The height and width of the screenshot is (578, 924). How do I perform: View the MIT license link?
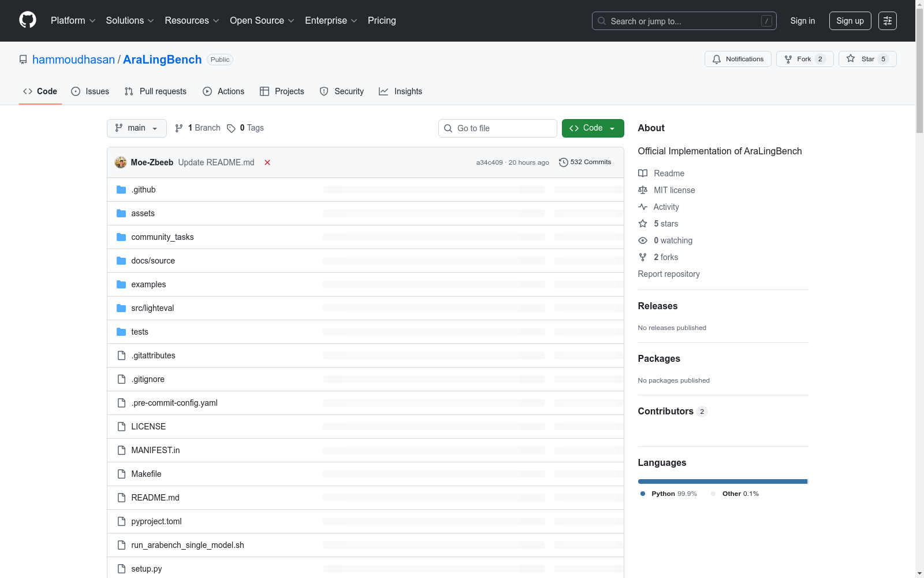pos(666,190)
